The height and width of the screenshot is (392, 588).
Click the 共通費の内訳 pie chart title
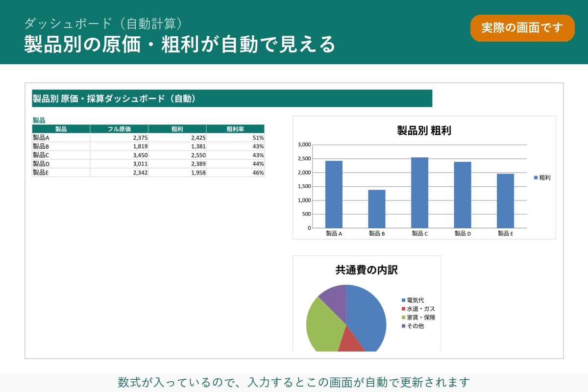[367, 270]
